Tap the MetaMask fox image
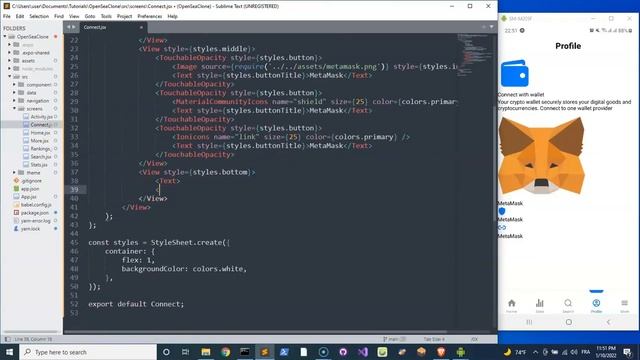This screenshot has height=360, width=640. point(541,156)
